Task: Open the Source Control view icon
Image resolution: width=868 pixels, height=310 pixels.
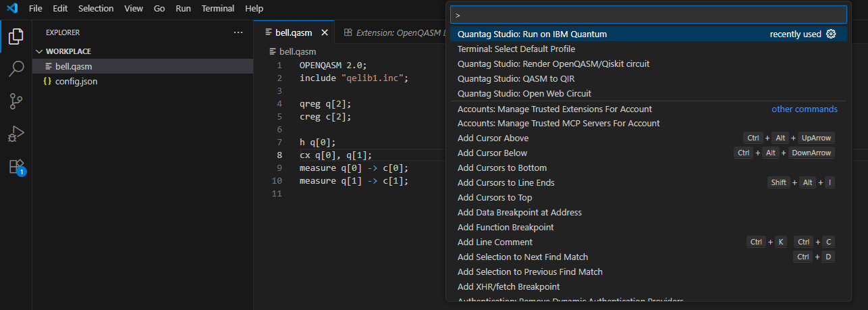Action: (16, 101)
